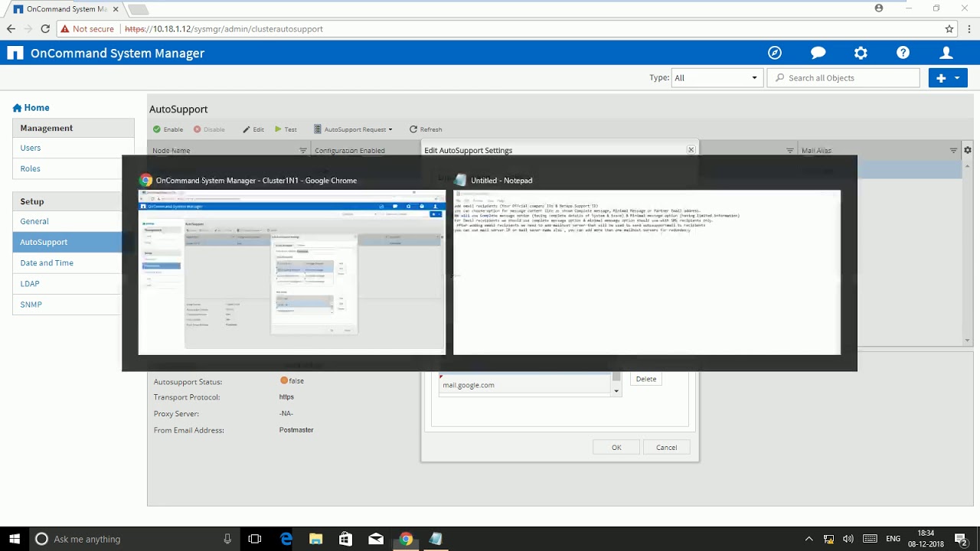Click the https transport protocol value
The image size is (980, 551).
click(286, 397)
